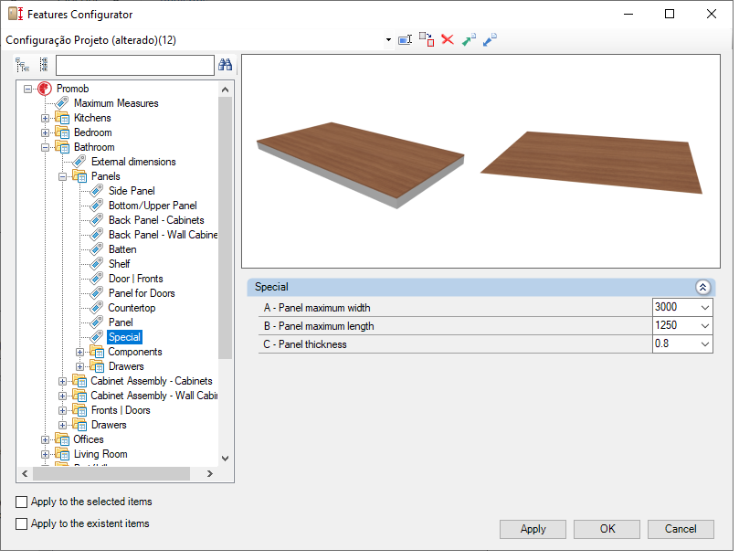Click the Bedroom folder icon
Screen dimensions: 739x560
[x=62, y=132]
